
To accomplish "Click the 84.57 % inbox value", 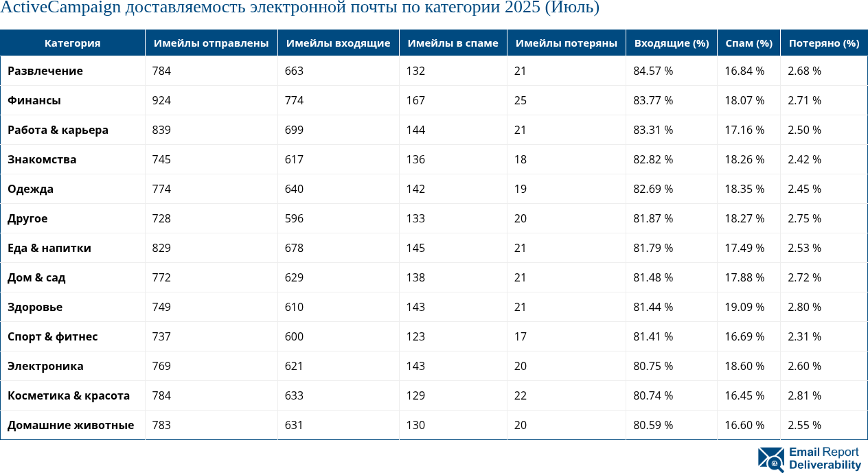I will [x=652, y=71].
